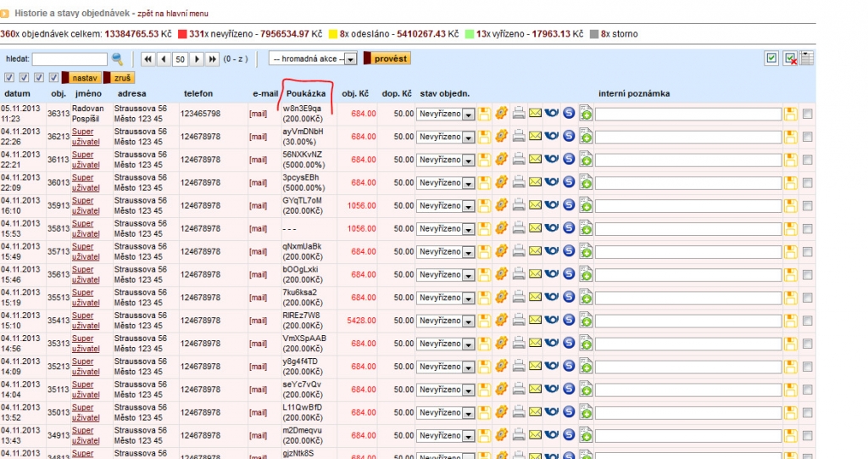
Task: Click the printer icon for order 35313
Action: point(519,343)
